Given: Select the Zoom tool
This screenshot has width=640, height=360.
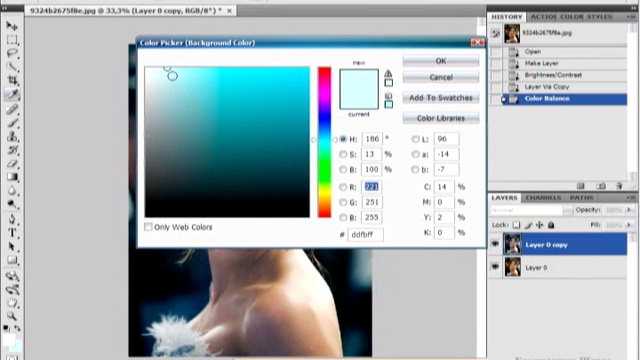Looking at the screenshot, I should coord(12,316).
